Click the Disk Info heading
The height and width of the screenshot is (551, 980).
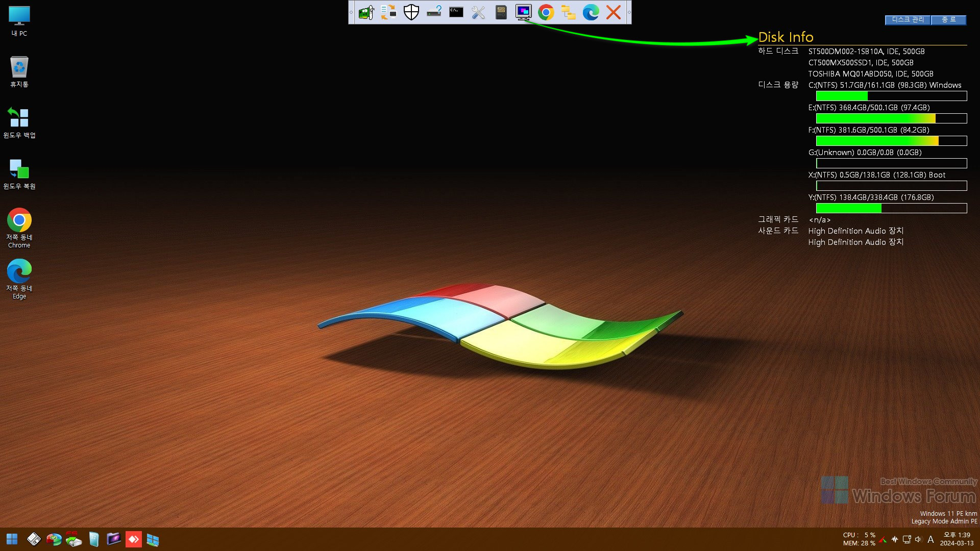coord(786,37)
